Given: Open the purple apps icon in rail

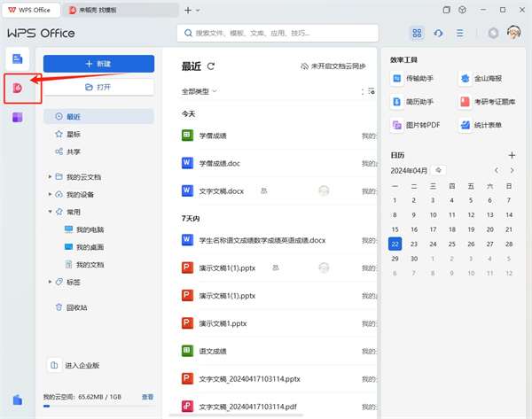Looking at the screenshot, I should [18, 117].
